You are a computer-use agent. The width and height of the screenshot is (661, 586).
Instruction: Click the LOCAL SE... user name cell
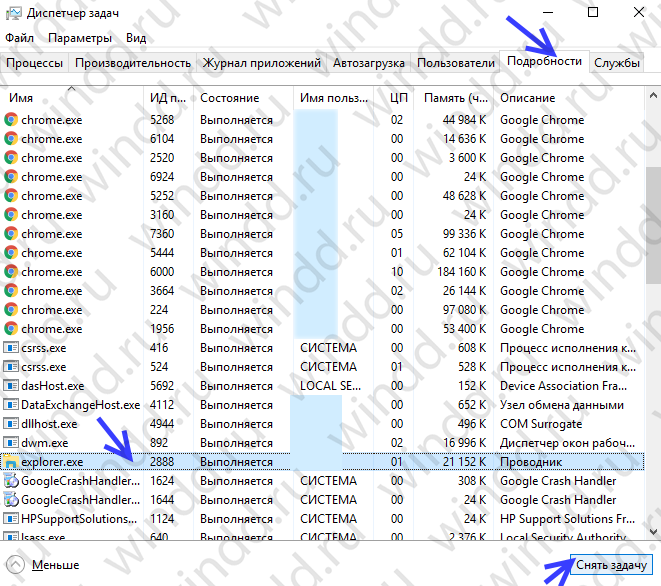(x=330, y=386)
